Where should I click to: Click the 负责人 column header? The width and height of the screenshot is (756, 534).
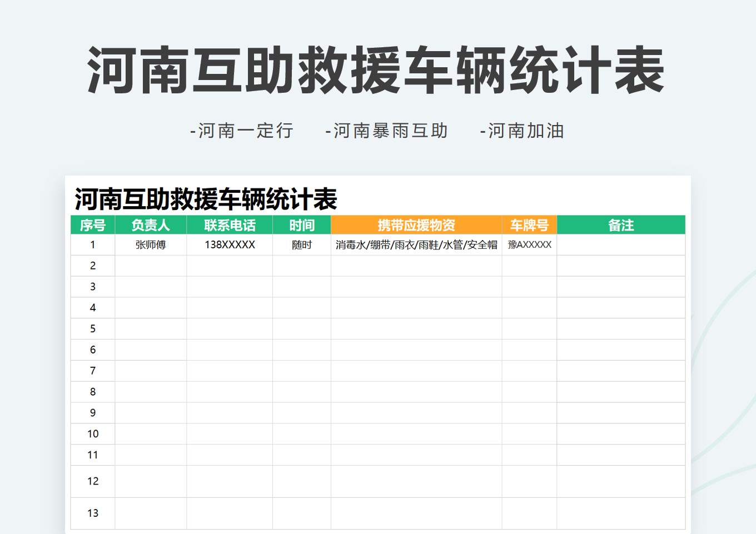point(151,225)
